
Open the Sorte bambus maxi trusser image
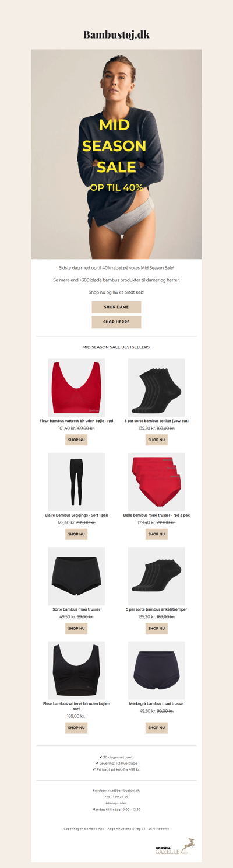pos(76,576)
